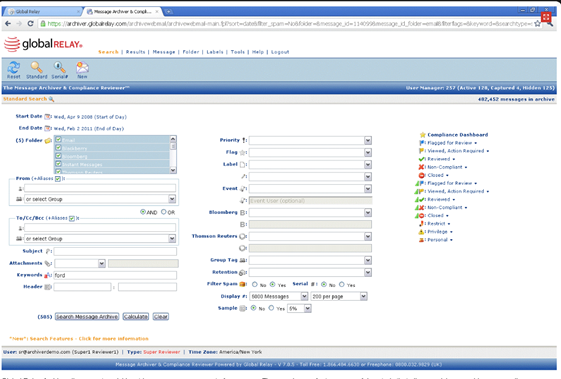
Task: Click the Global Relay logo
Action: point(43,44)
